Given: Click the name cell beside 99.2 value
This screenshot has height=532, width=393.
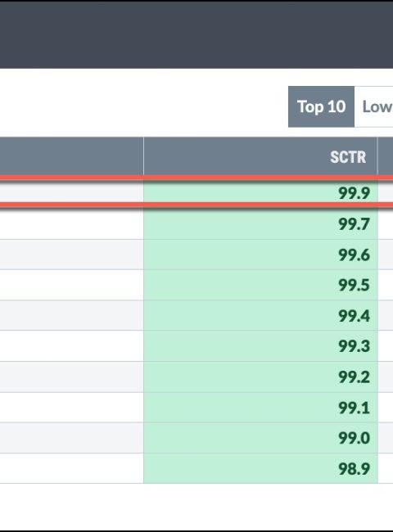Looking at the screenshot, I should tap(71, 377).
